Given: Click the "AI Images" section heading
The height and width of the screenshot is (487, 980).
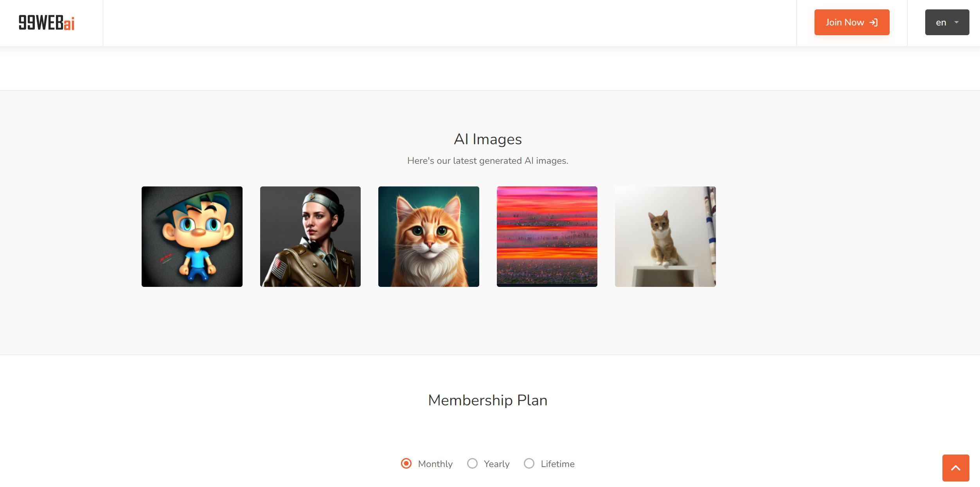Looking at the screenshot, I should coord(488,139).
